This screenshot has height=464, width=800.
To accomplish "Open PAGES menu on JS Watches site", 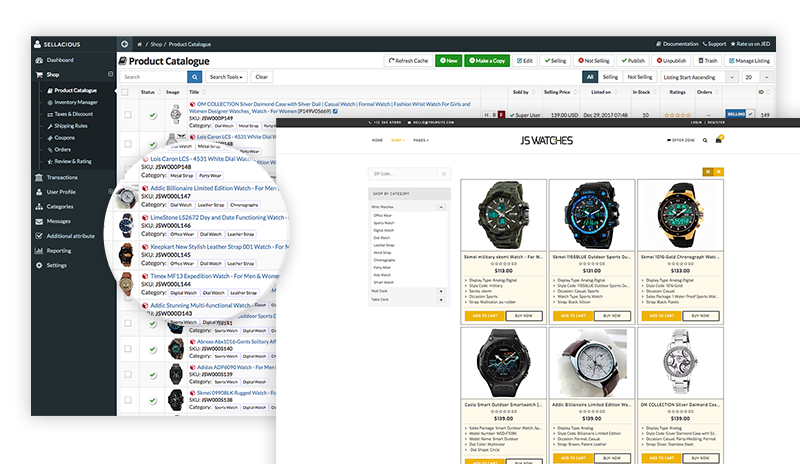I will point(421,140).
